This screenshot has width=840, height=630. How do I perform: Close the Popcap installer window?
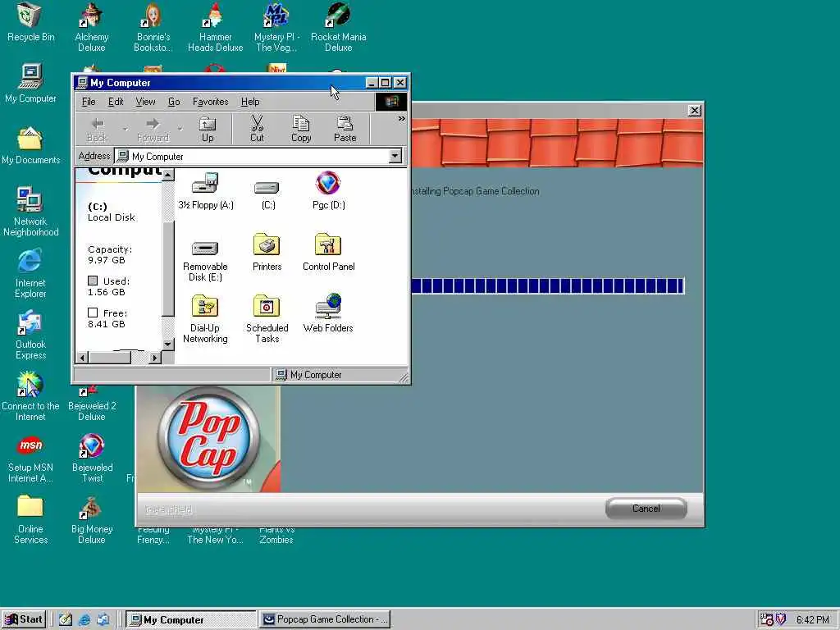tap(694, 111)
